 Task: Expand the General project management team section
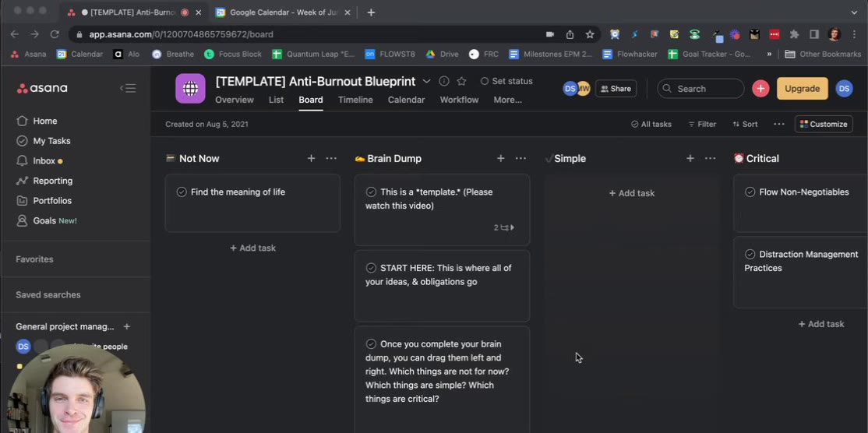[65, 327]
